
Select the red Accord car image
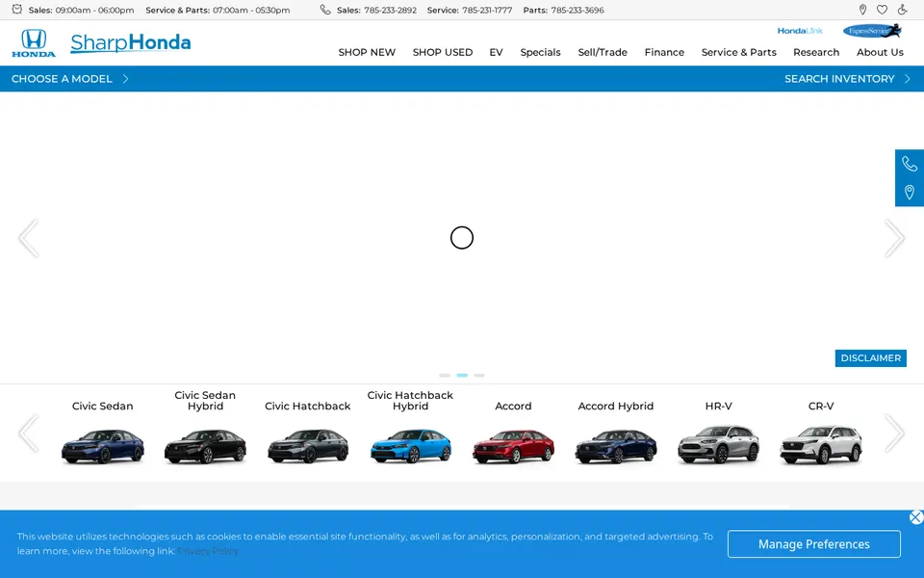tap(513, 446)
